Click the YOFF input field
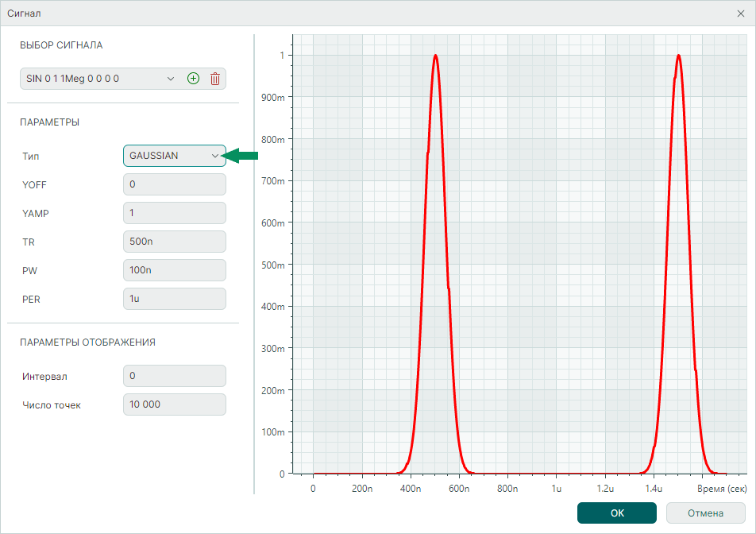The image size is (756, 534). point(175,184)
